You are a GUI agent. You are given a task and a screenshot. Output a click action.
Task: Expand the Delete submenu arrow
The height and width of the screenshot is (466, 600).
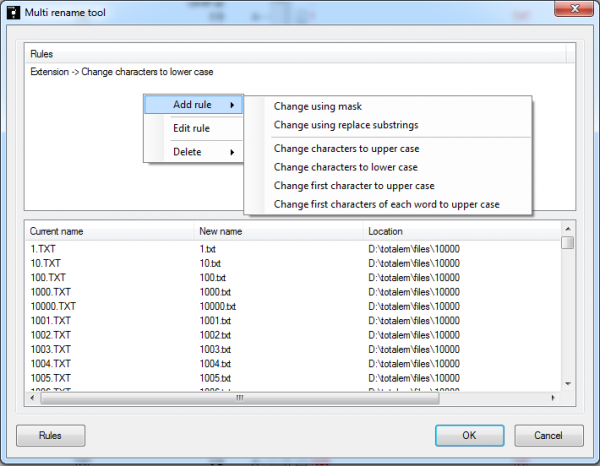pyautogui.click(x=232, y=152)
